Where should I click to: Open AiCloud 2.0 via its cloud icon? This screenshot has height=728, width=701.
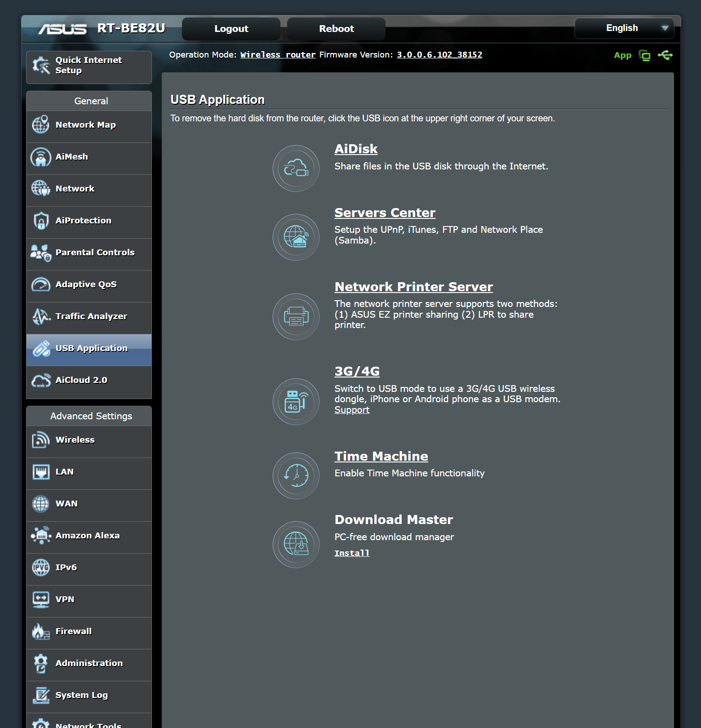point(41,380)
